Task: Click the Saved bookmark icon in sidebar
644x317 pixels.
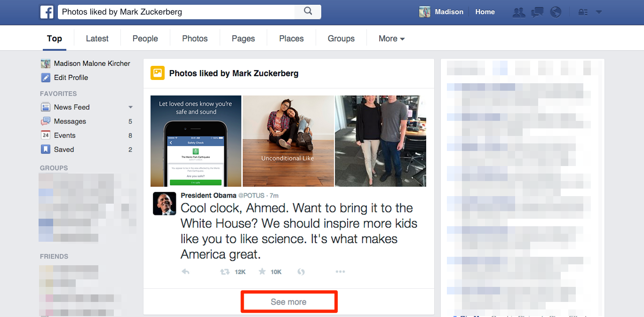Action: click(x=46, y=149)
